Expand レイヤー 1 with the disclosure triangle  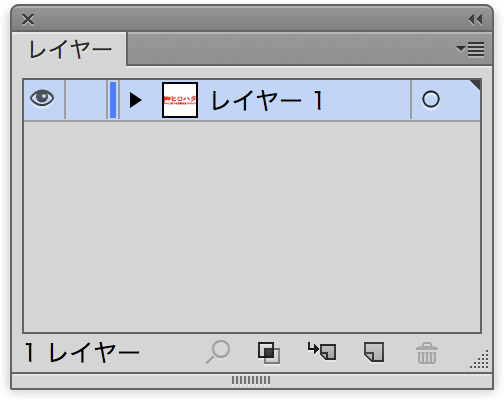[x=136, y=100]
